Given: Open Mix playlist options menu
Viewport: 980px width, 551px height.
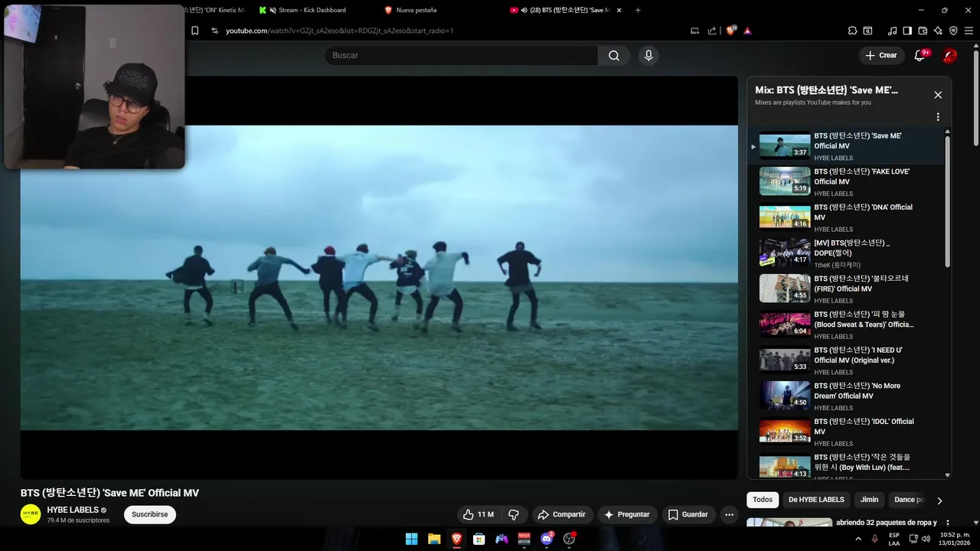Looking at the screenshot, I should tap(938, 117).
